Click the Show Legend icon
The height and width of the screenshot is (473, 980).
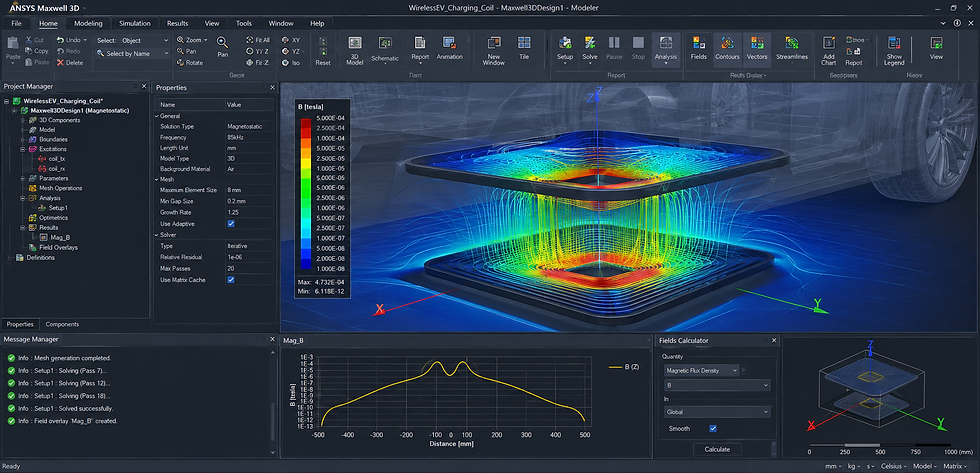(894, 42)
